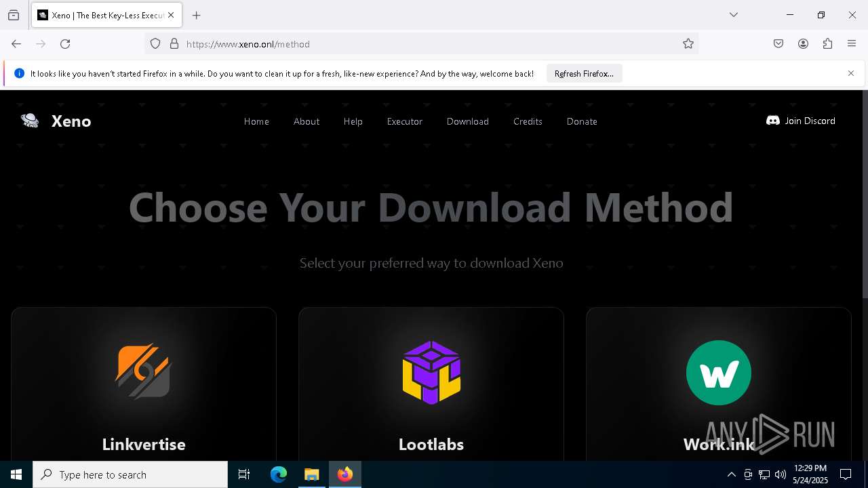
Task: Launch Microsoft Edge from taskbar
Action: pos(279,474)
